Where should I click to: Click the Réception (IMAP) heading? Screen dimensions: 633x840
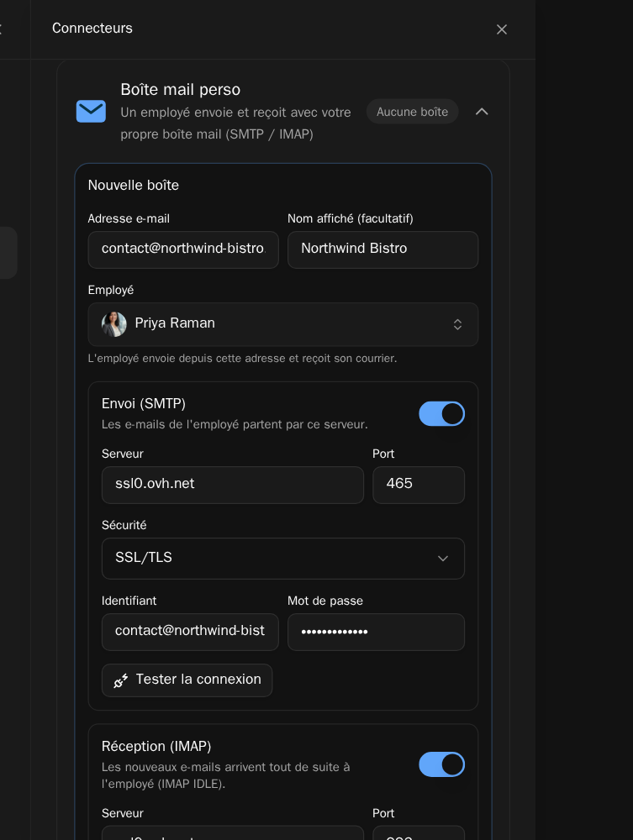(156, 746)
